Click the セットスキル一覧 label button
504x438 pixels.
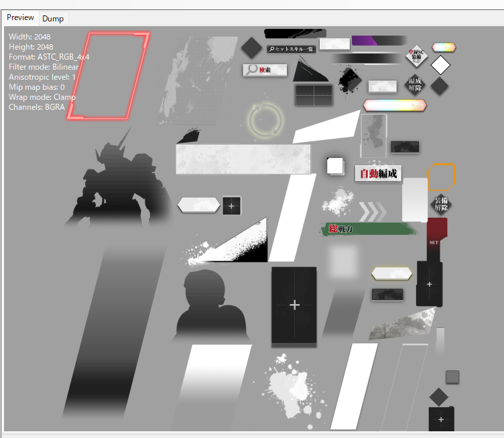coord(291,49)
